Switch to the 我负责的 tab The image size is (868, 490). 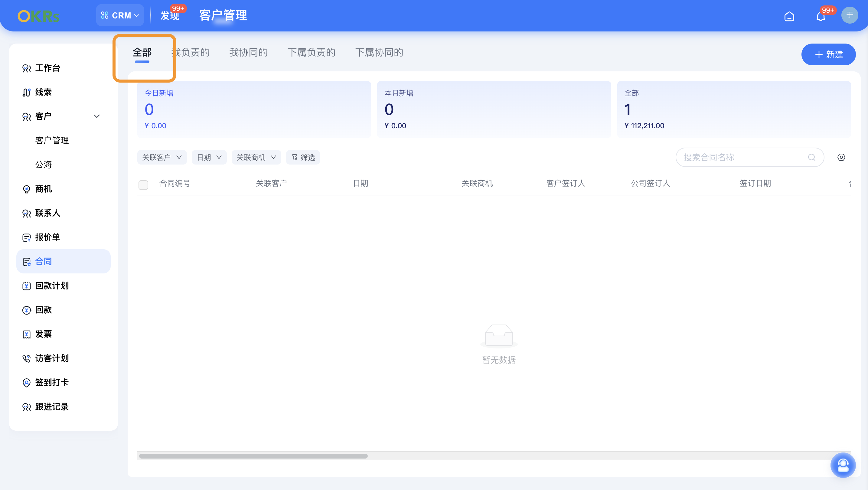[x=190, y=52]
